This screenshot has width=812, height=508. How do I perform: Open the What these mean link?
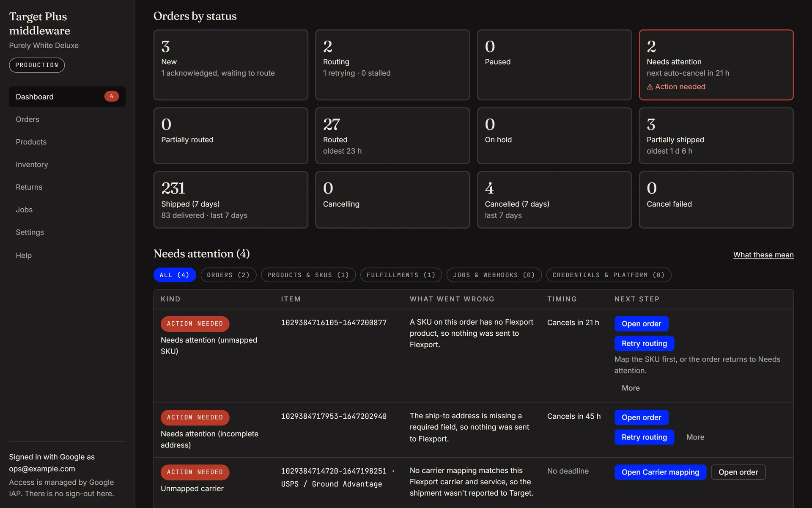pos(763,255)
